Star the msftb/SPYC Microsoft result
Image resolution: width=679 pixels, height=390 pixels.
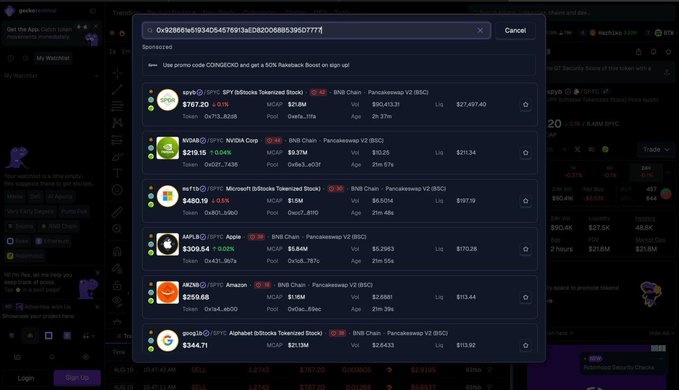[525, 200]
